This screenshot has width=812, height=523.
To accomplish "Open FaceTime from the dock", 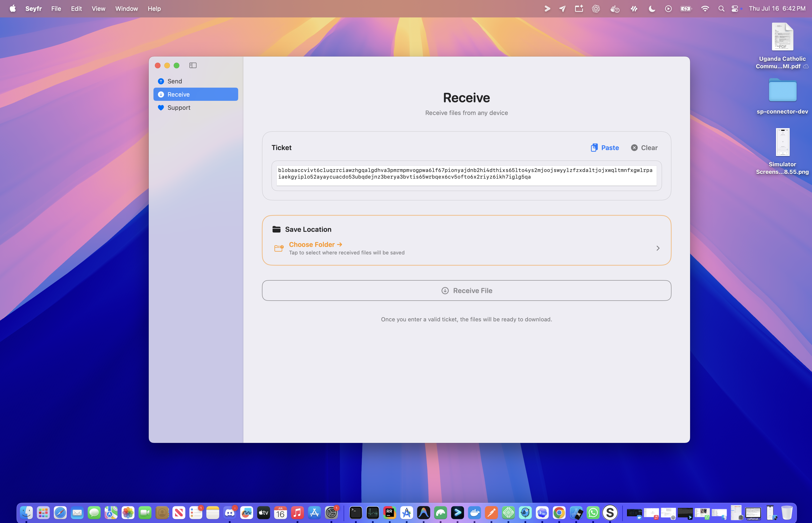I will click(x=145, y=512).
